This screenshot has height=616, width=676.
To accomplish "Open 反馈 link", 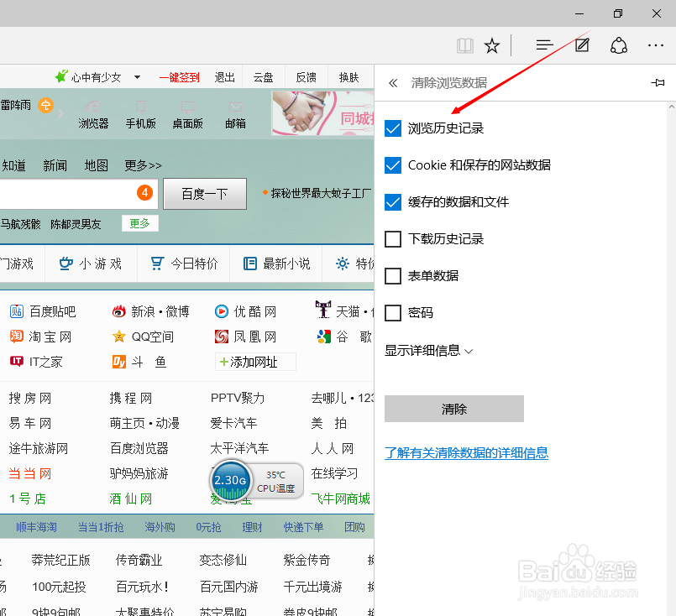I will click(307, 77).
